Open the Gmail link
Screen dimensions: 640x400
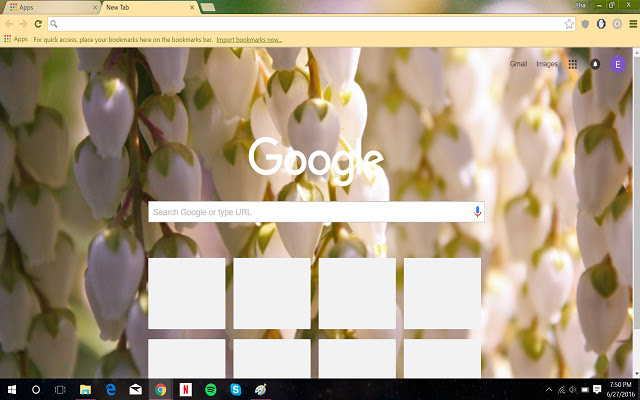coord(518,64)
